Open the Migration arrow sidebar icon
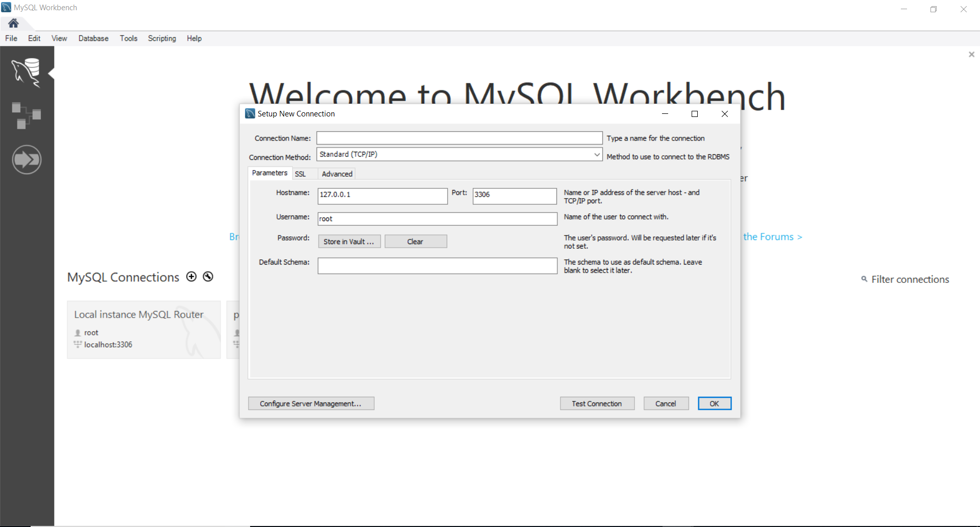The width and height of the screenshot is (980, 527). click(27, 160)
